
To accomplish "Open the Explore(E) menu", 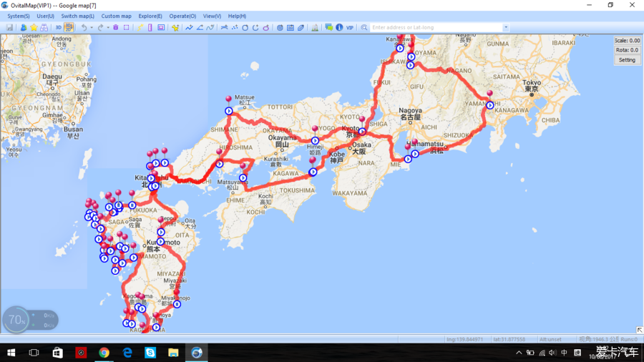I will tap(150, 16).
